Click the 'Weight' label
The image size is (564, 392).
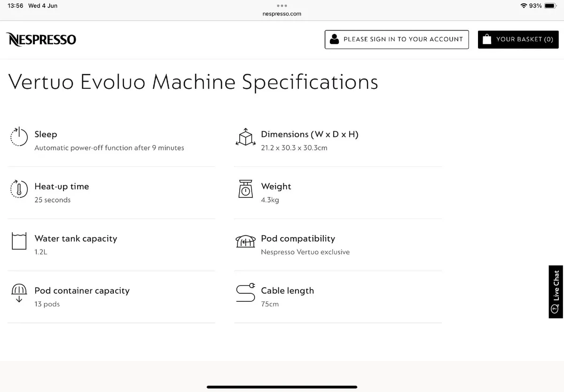276,187
